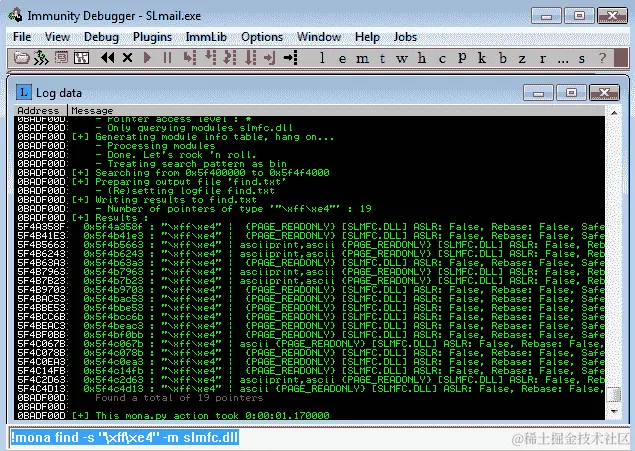Maximize the Log data child window
This screenshot has width=635, height=451.
pos(571,93)
